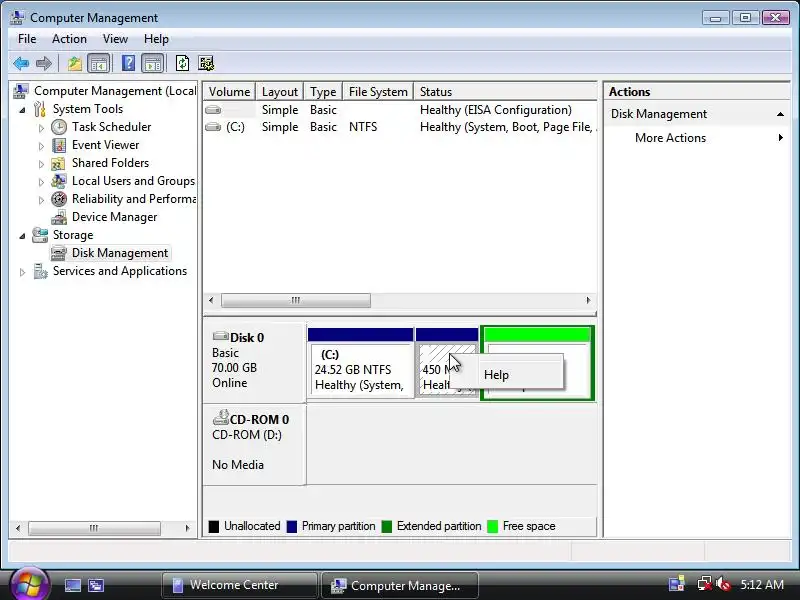Click the Event Viewer icon
This screenshot has width=800, height=600.
(x=59, y=145)
